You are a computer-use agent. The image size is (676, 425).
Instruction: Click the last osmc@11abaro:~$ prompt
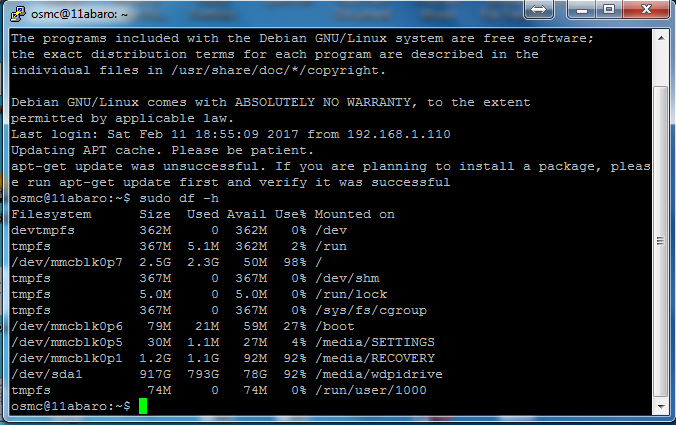pyautogui.click(x=71, y=406)
